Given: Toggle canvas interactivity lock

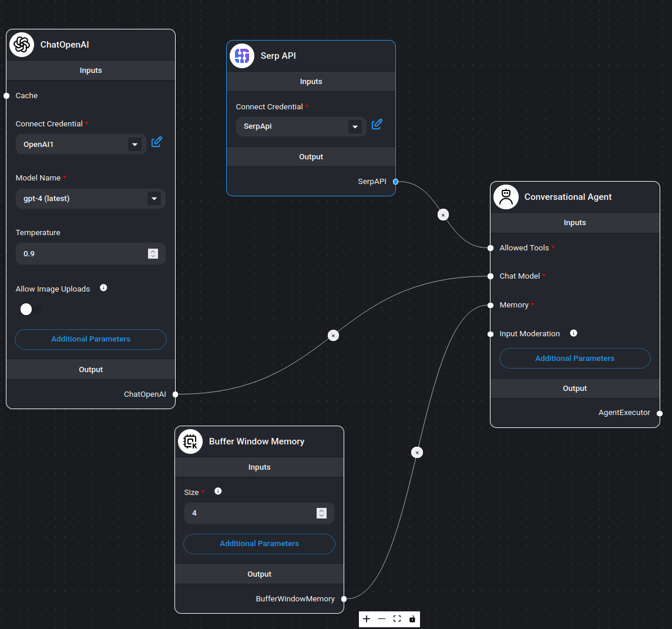Looking at the screenshot, I should pos(412,618).
